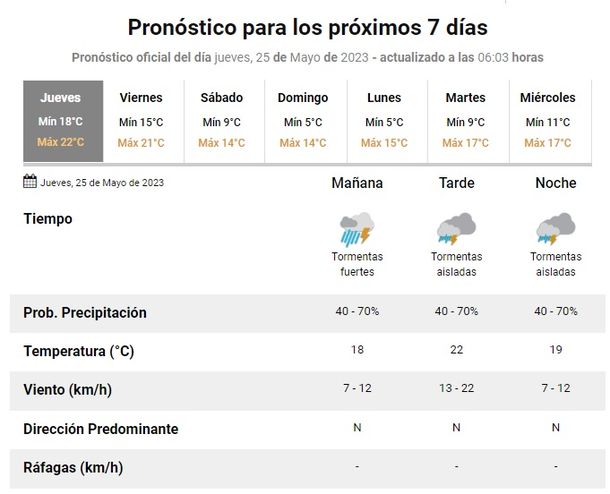Click the calendar icon beside the date

30,182
